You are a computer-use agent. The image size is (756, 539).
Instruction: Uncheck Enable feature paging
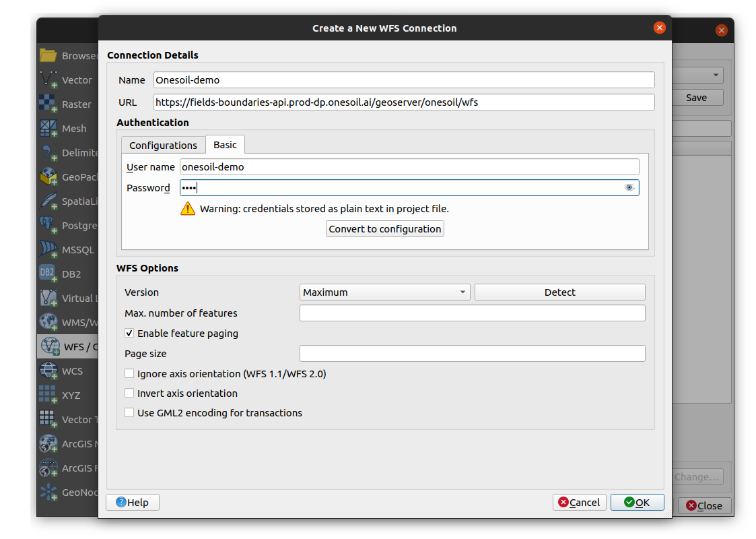coord(130,334)
